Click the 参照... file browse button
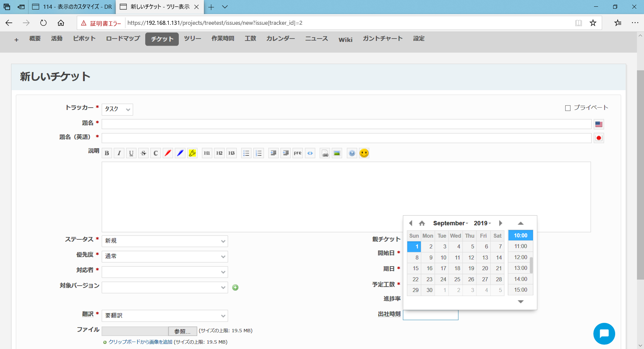This screenshot has height=349, width=644. click(182, 331)
